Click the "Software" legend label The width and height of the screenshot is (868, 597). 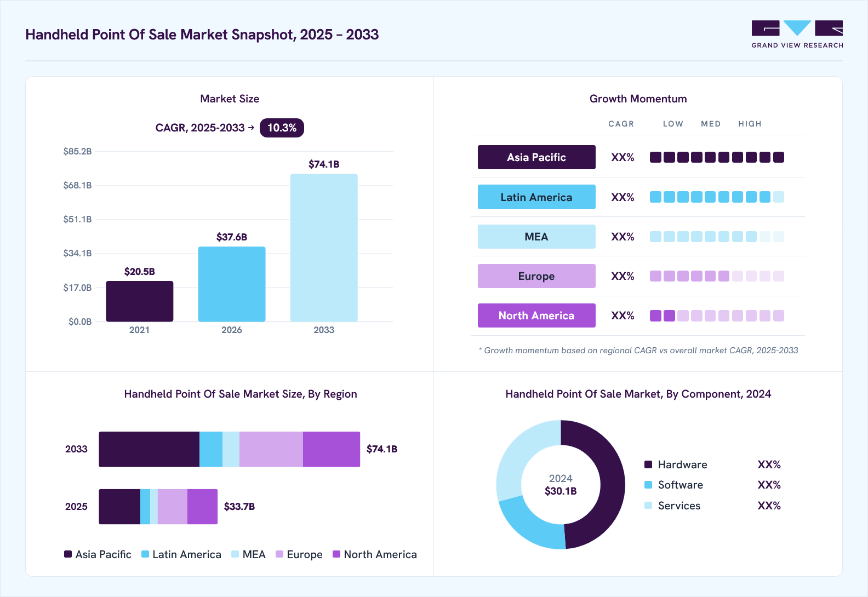(x=681, y=485)
